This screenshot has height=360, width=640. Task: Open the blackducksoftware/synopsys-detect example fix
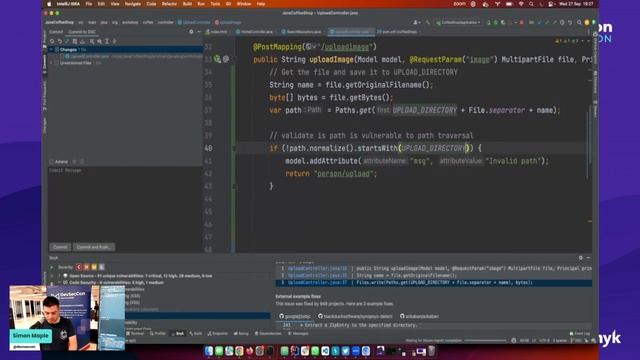point(355,316)
